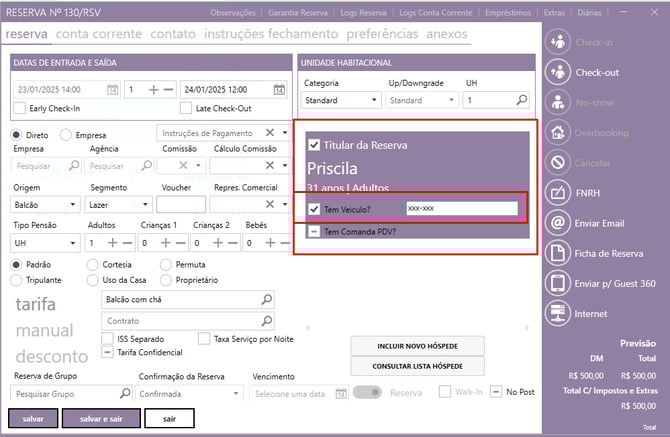Image resolution: width=670 pixels, height=437 pixels.
Task: Uncheck the Tem Veículo? checkbox
Action: [313, 208]
